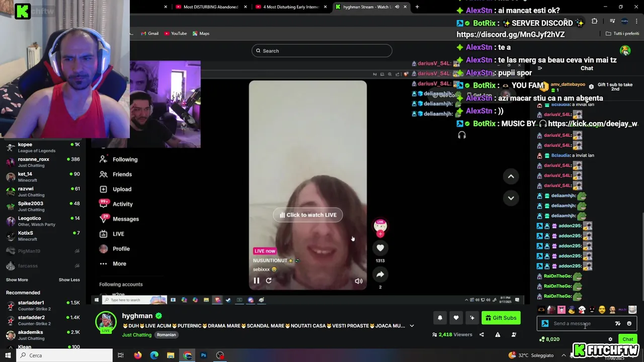Image resolution: width=644 pixels, height=362 pixels.
Task: Select Friends in TikTok sidebar
Action: (x=116, y=174)
